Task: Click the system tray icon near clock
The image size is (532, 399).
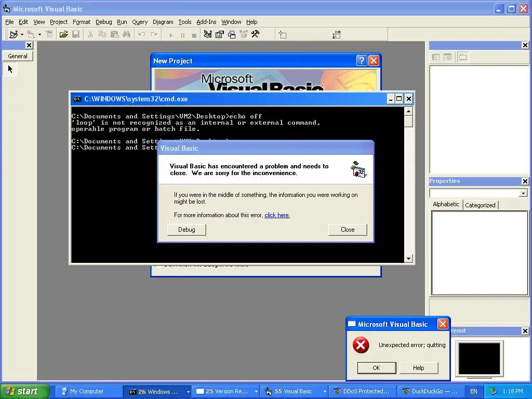Action: point(494,392)
